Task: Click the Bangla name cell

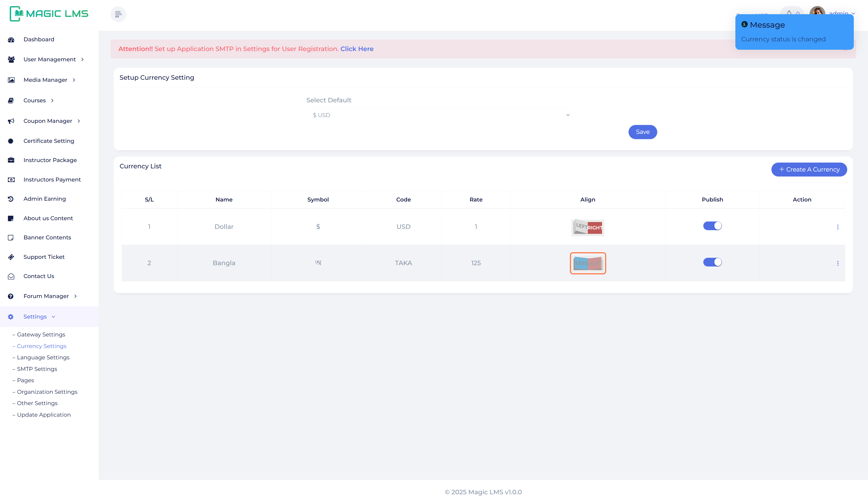Action: coord(224,263)
